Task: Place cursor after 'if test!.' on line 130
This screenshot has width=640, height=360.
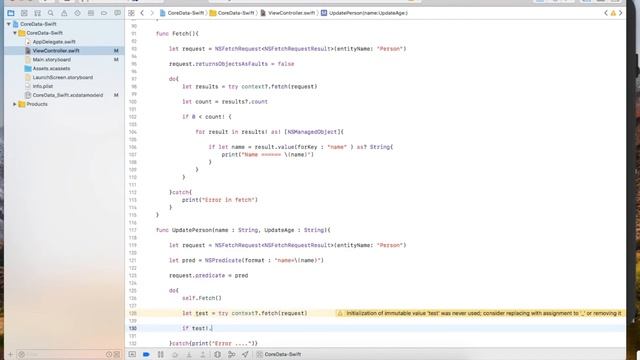Action: pyautogui.click(x=213, y=328)
